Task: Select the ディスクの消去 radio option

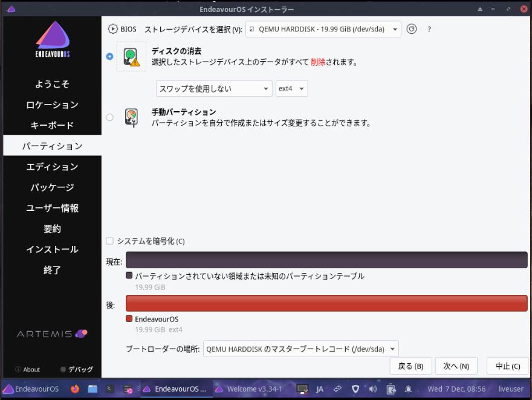Action: (x=109, y=56)
